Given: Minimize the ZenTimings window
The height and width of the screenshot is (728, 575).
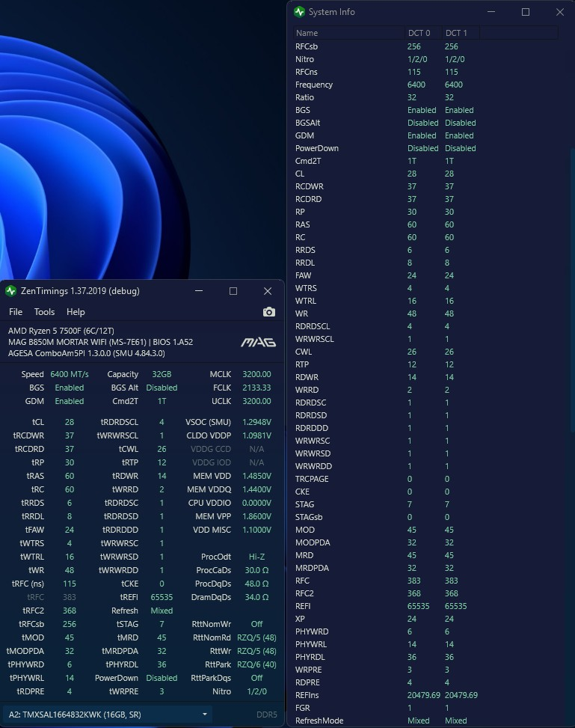Looking at the screenshot, I should [199, 291].
